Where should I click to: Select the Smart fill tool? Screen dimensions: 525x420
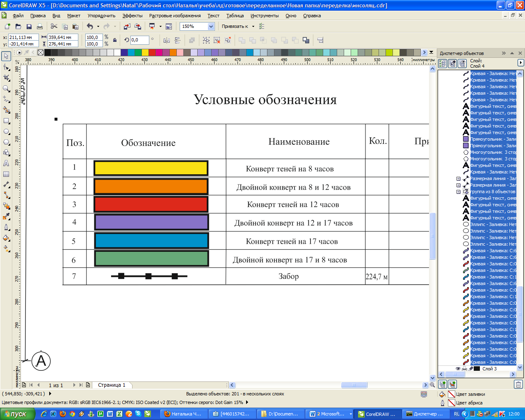6,110
